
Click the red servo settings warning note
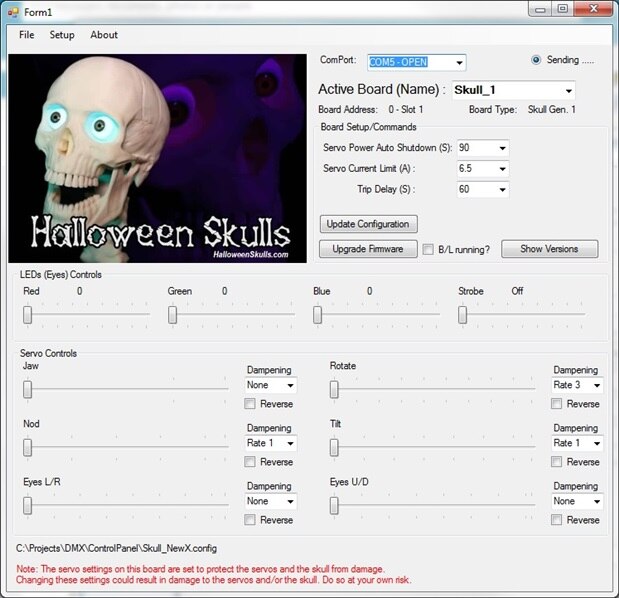tap(213, 575)
